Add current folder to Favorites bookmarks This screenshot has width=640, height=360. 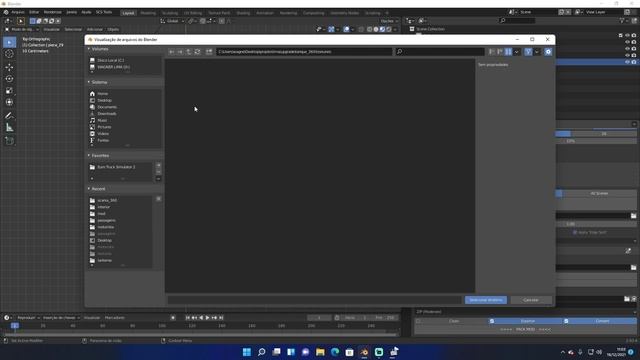tap(158, 165)
